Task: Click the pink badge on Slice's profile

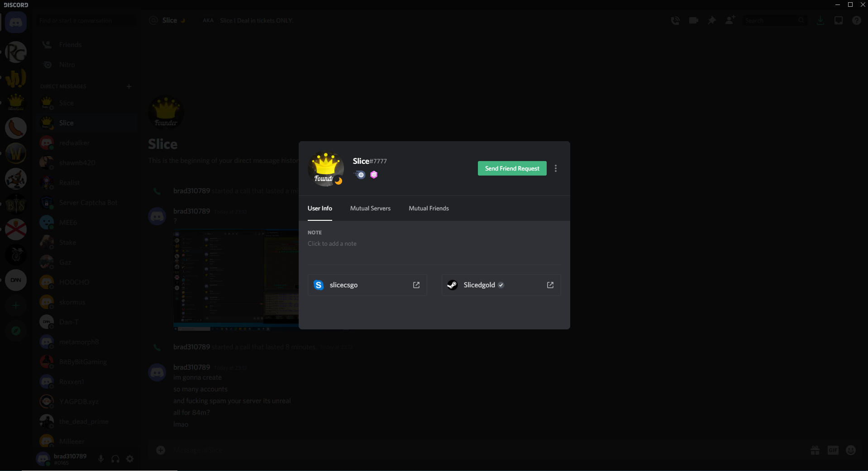Action: (374, 175)
